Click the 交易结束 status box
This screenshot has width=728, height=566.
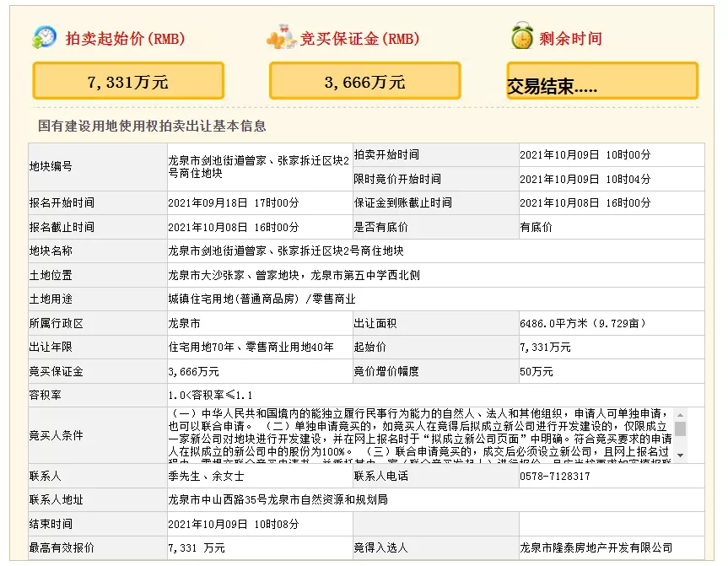click(602, 81)
